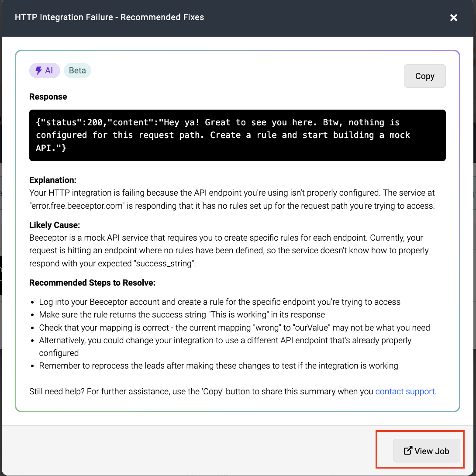Copy the AI summary
Image resolution: width=476 pixels, height=476 pixels.
coord(424,76)
